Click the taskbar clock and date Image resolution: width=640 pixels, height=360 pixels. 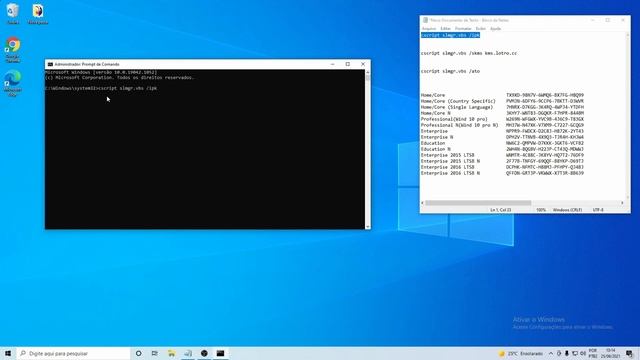point(611,353)
